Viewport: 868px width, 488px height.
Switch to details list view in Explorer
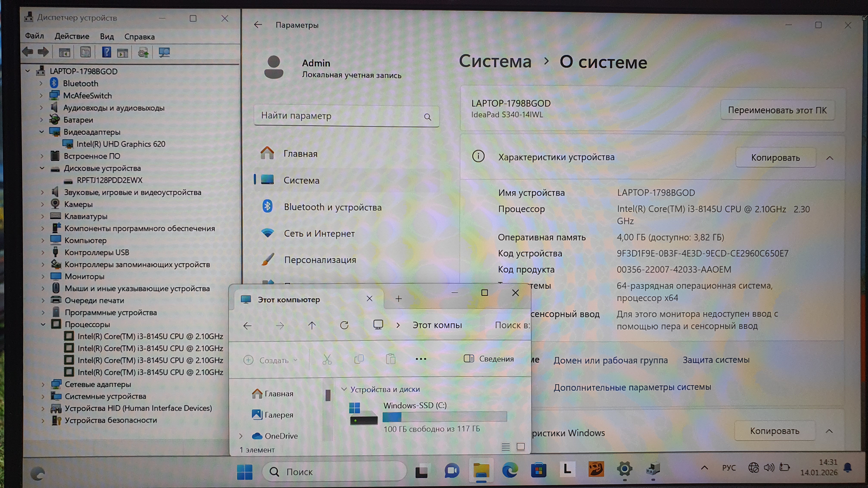point(505,447)
